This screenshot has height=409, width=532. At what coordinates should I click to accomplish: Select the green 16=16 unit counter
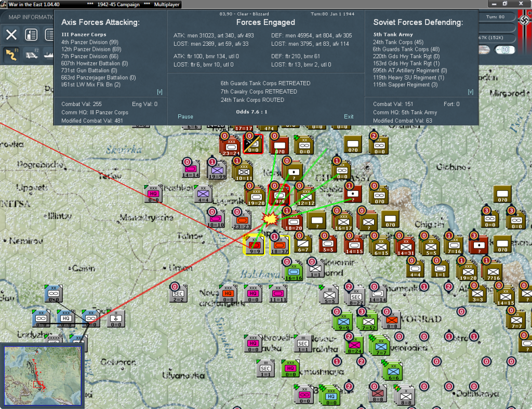click(x=294, y=272)
